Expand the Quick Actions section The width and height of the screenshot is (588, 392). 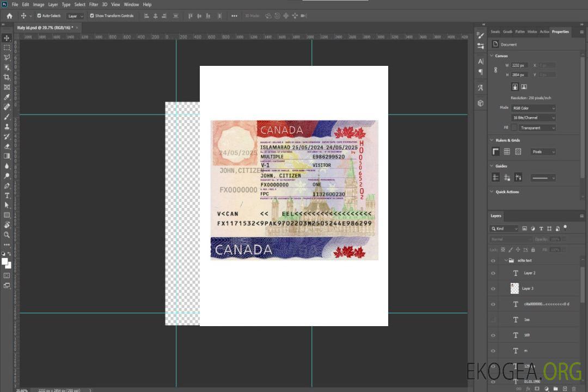pos(492,192)
